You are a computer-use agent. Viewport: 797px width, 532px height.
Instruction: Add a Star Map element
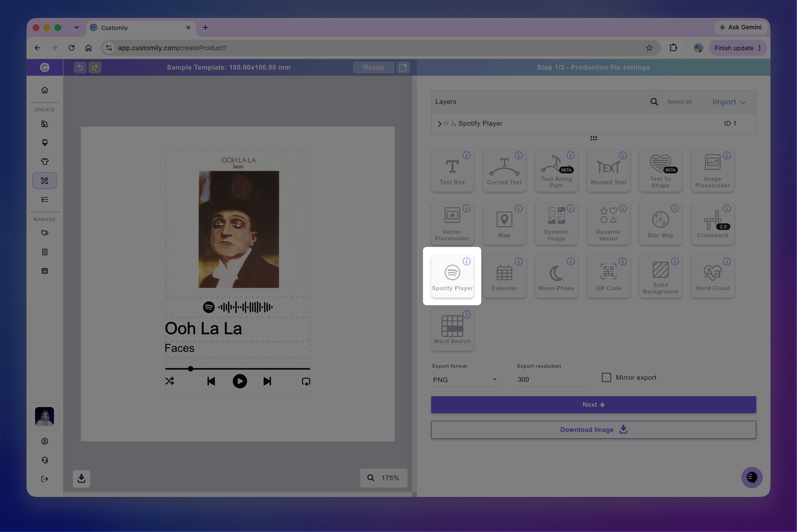(x=660, y=223)
